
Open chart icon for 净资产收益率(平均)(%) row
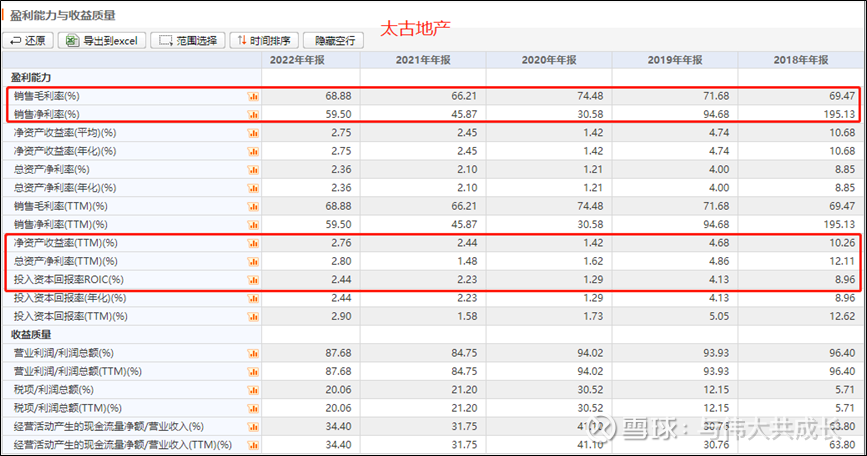(253, 133)
